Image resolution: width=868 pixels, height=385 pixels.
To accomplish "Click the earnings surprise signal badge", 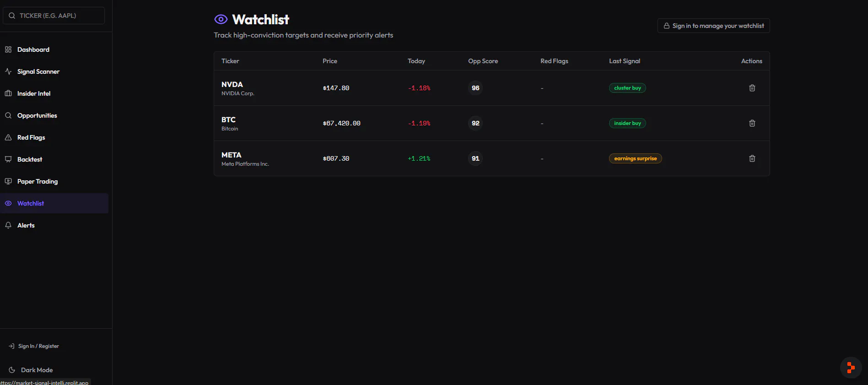I will [x=635, y=158].
